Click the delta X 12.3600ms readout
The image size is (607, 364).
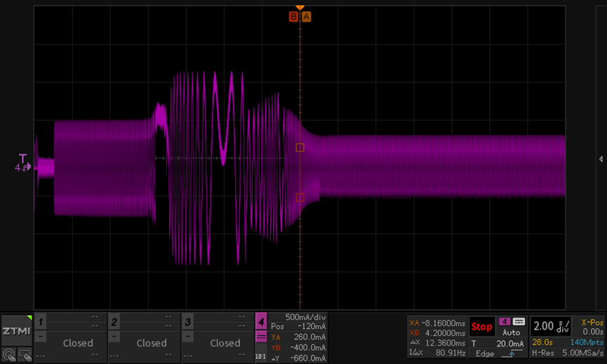(437, 343)
